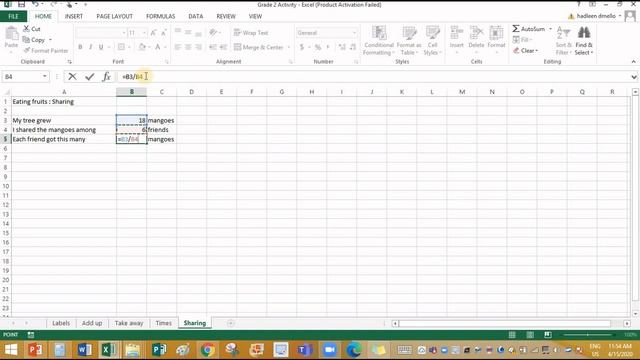This screenshot has height=360, width=640.
Task: Collapse the ribbon with the caret
Action: 633,62
